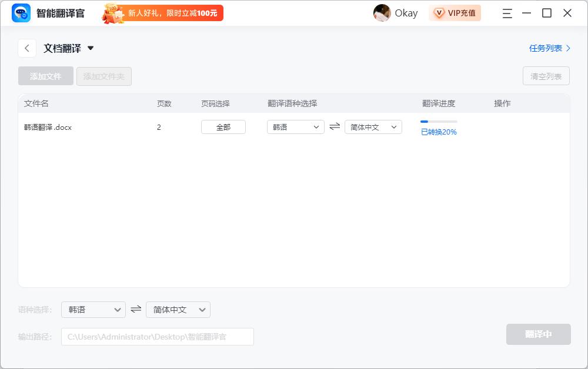This screenshot has height=369, width=588.
Task: Click the 添加文件夹 add folder button
Action: (104, 76)
